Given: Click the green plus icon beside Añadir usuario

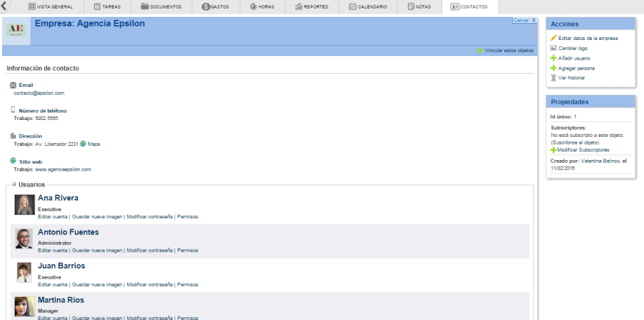Looking at the screenshot, I should (554, 58).
